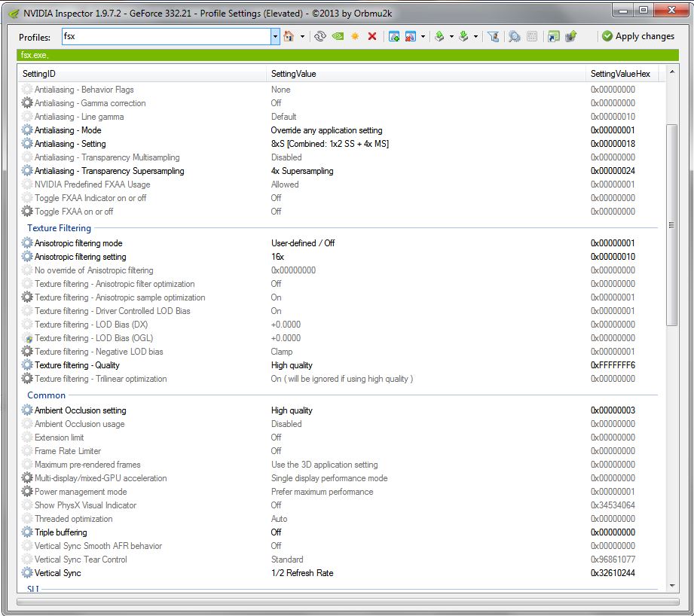Refresh the profile list with cycle arrows
694x616 pixels.
pos(320,36)
